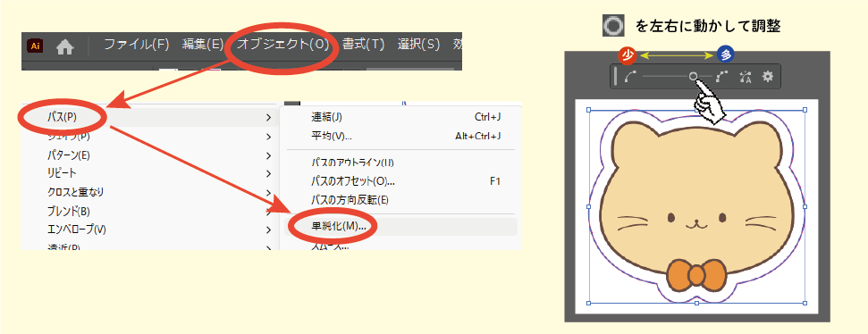The width and height of the screenshot is (868, 334).
Task: Expand the リピート submenu arrow
Action: point(268,173)
